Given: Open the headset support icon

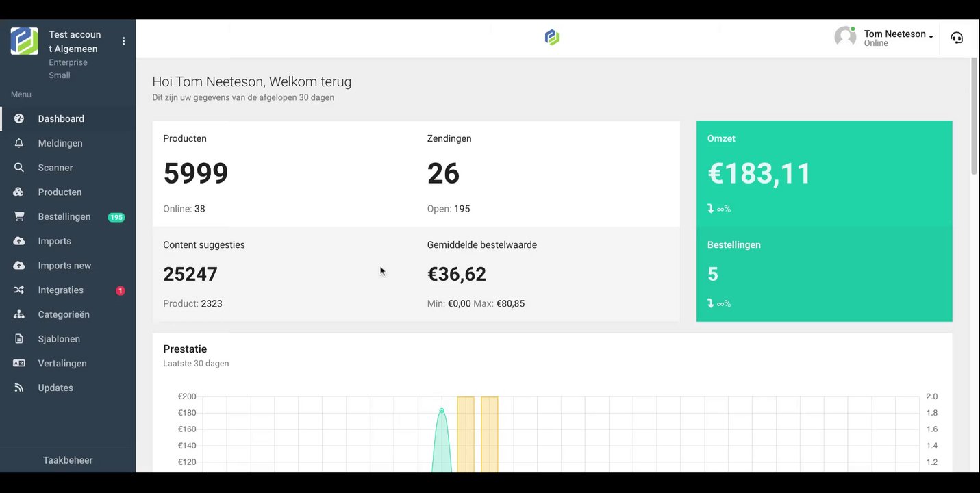Looking at the screenshot, I should [957, 38].
